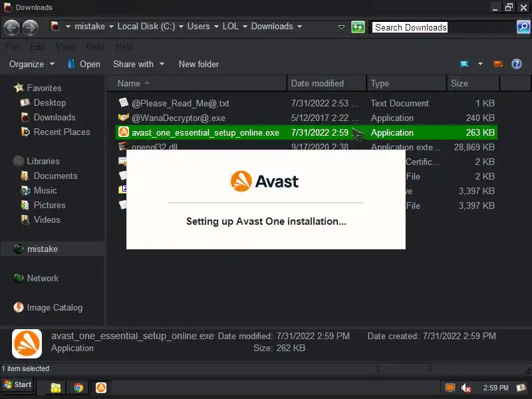Refresh the Downloads folder view
The image size is (532, 399).
(x=358, y=27)
